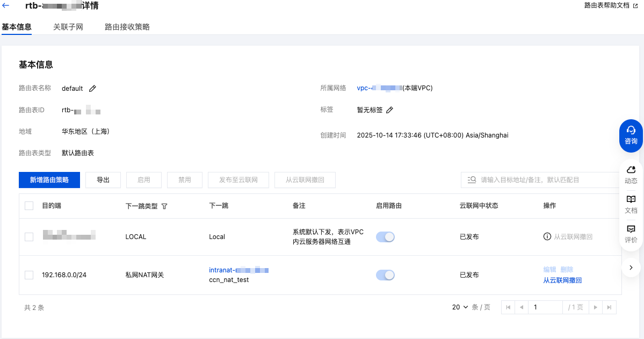Screen dimensions: 644x339
Task: Expand the right sidebar chevron arrow
Action: click(631, 267)
